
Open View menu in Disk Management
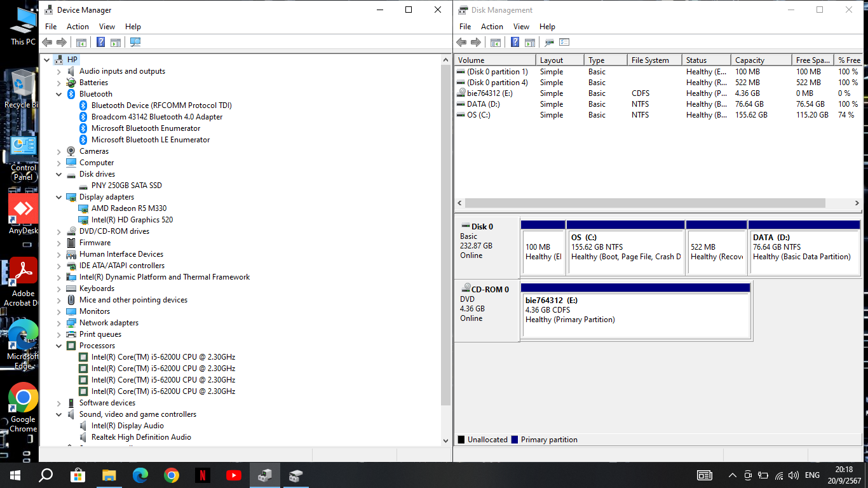[x=521, y=27]
